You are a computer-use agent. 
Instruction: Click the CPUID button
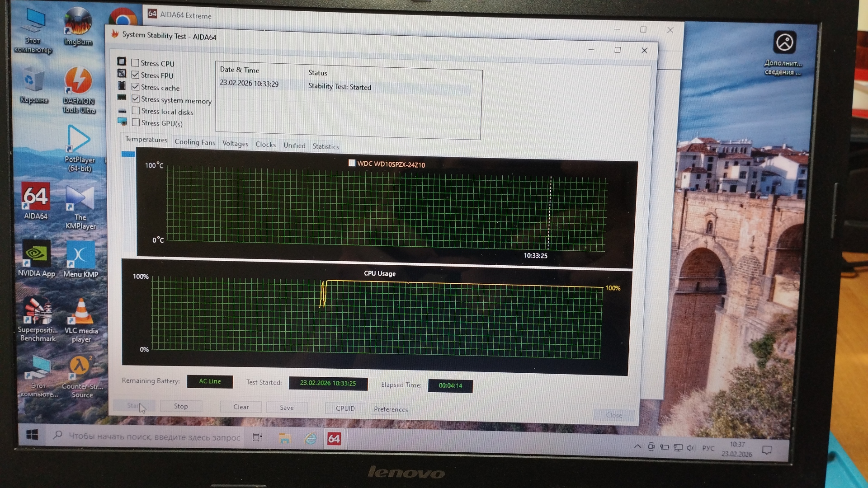345,408
